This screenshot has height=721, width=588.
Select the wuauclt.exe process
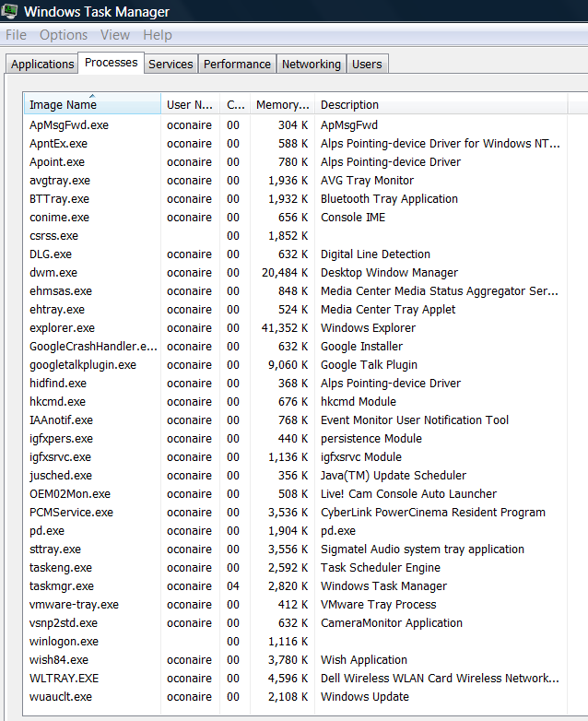point(295,697)
